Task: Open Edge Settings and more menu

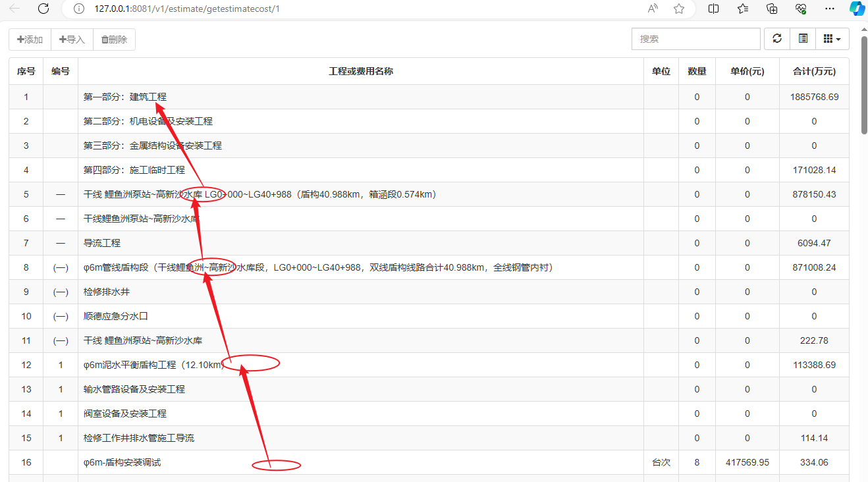Action: (830, 9)
